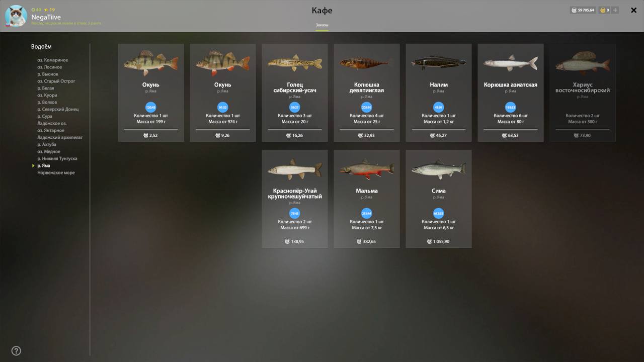This screenshot has height=362, width=644.
Task: Click the blue timer badge on Сима order
Action: [439, 213]
